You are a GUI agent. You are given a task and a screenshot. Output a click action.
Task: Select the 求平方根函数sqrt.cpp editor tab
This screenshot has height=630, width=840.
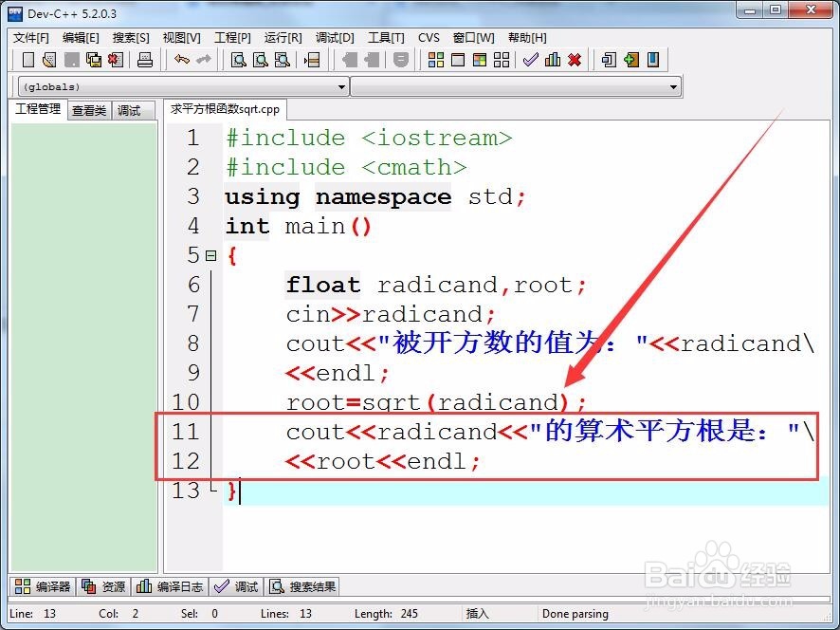tap(225, 109)
